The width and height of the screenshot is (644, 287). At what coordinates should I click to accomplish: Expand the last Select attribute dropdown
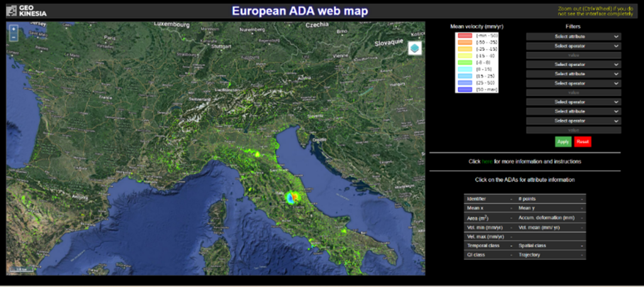point(573,111)
